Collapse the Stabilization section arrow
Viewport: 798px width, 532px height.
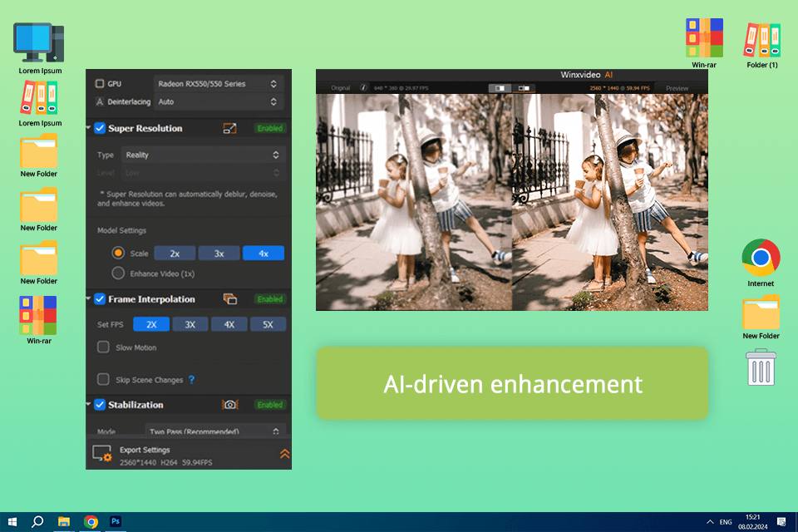(x=89, y=404)
